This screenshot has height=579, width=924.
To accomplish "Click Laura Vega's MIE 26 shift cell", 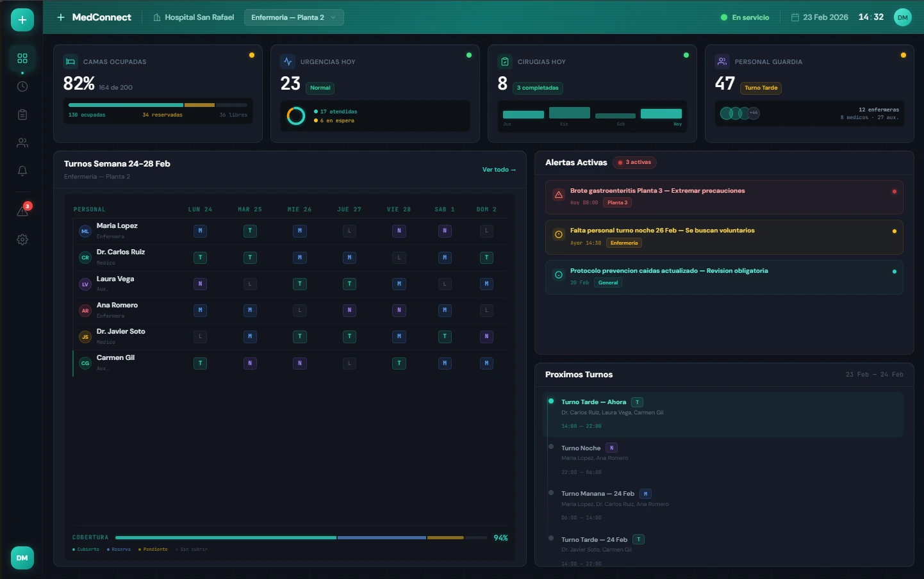I will point(300,284).
